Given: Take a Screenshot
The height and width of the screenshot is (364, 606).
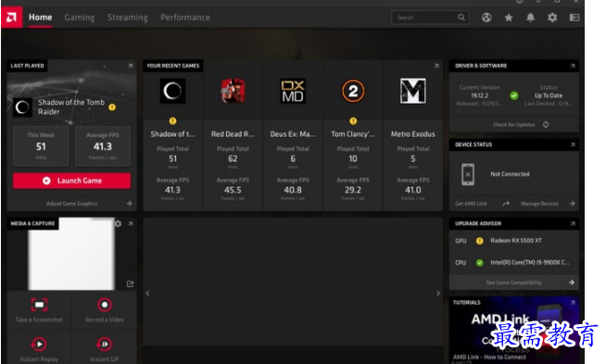Looking at the screenshot, I should point(39,310).
